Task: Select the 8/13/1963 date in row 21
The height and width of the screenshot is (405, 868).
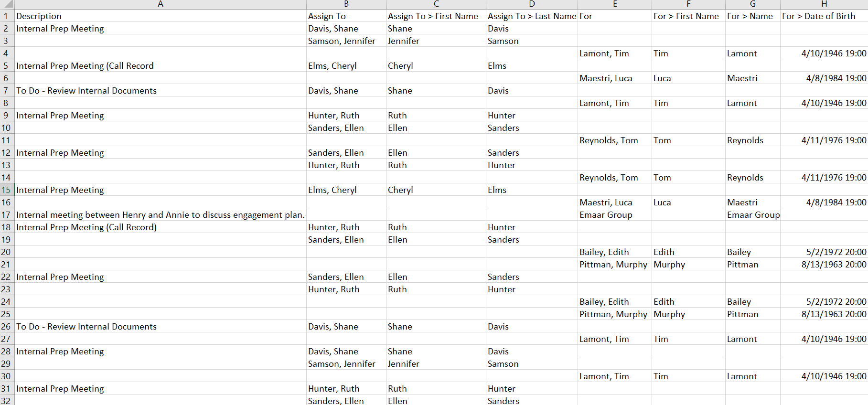Action: coord(834,265)
